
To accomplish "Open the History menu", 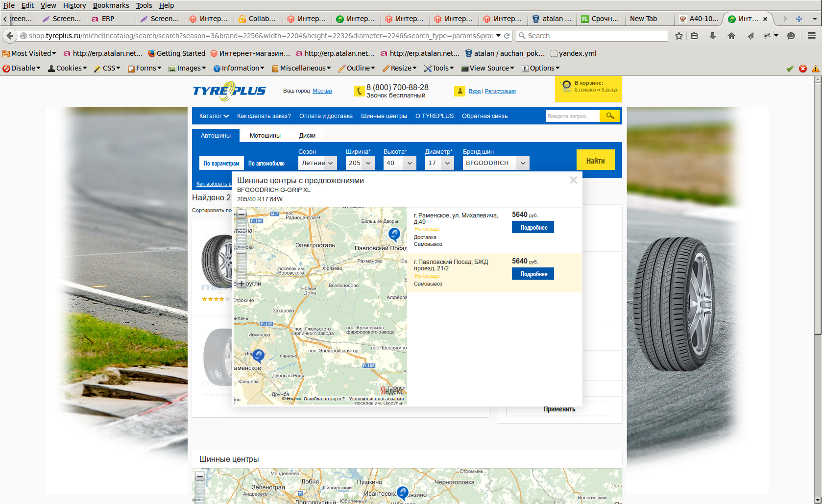I will [x=74, y=5].
